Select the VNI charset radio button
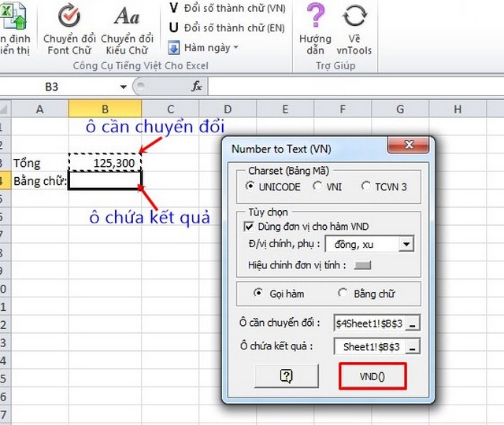504x425 pixels. [x=317, y=186]
